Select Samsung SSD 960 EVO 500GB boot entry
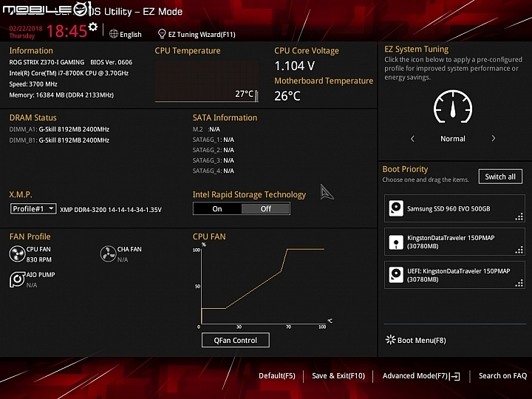The image size is (532, 399). pyautogui.click(x=454, y=208)
